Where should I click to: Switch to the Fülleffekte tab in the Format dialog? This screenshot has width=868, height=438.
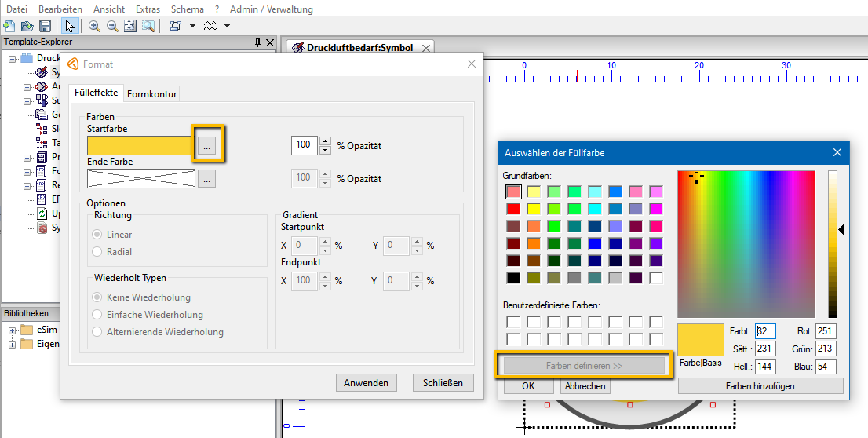pos(97,93)
